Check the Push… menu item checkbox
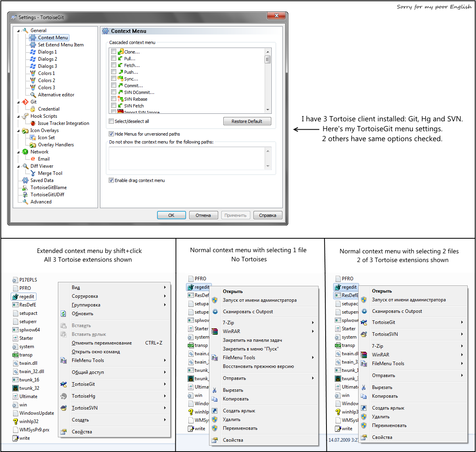The image size is (476, 452). pyautogui.click(x=114, y=72)
